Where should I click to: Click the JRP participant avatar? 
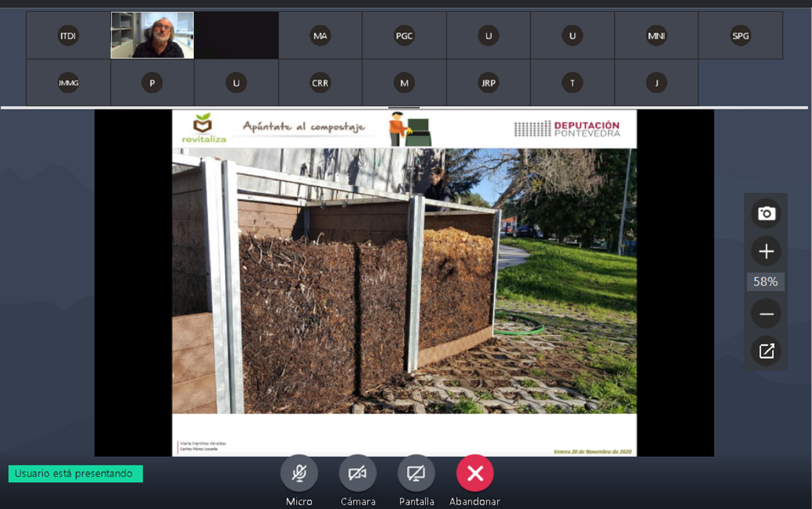pyautogui.click(x=488, y=83)
